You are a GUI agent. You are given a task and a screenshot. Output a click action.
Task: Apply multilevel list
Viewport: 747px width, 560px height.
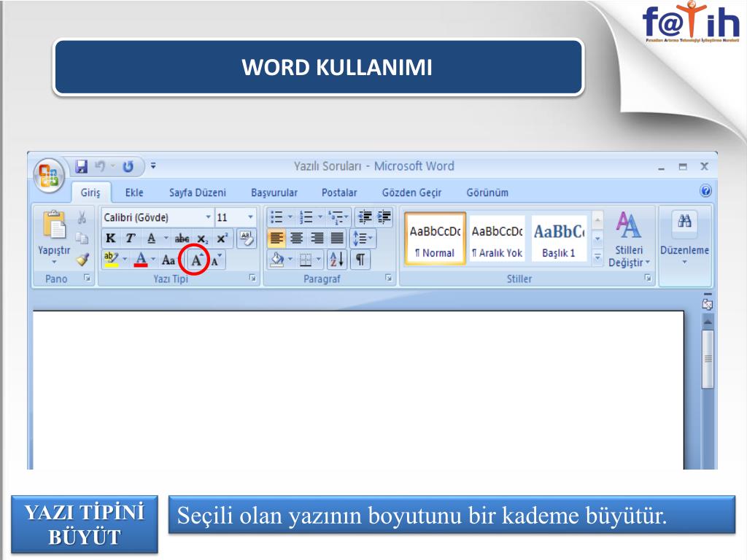click(336, 217)
